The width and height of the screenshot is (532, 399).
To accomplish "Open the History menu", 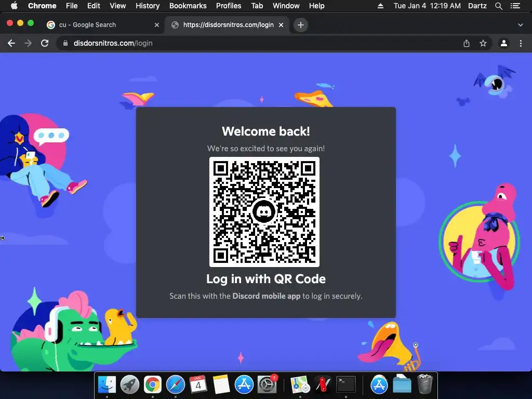I will (x=148, y=6).
